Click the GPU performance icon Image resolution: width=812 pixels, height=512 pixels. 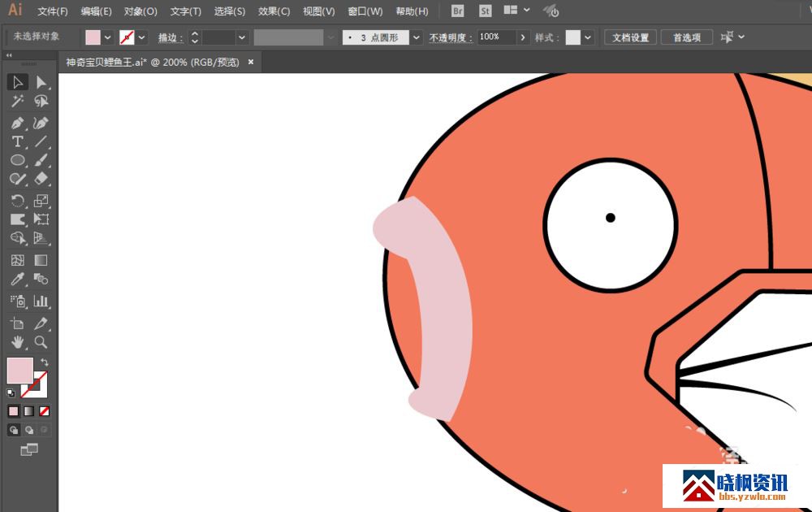[x=551, y=11]
